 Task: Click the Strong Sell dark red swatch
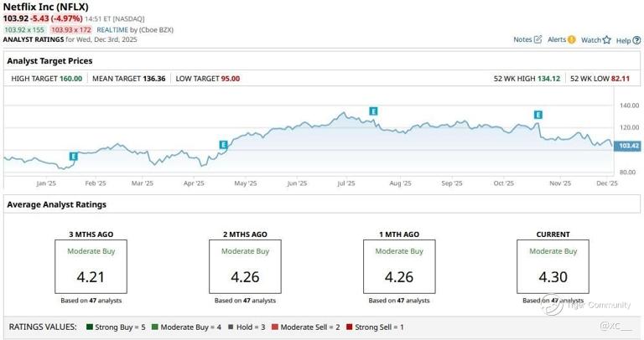pos(349,327)
